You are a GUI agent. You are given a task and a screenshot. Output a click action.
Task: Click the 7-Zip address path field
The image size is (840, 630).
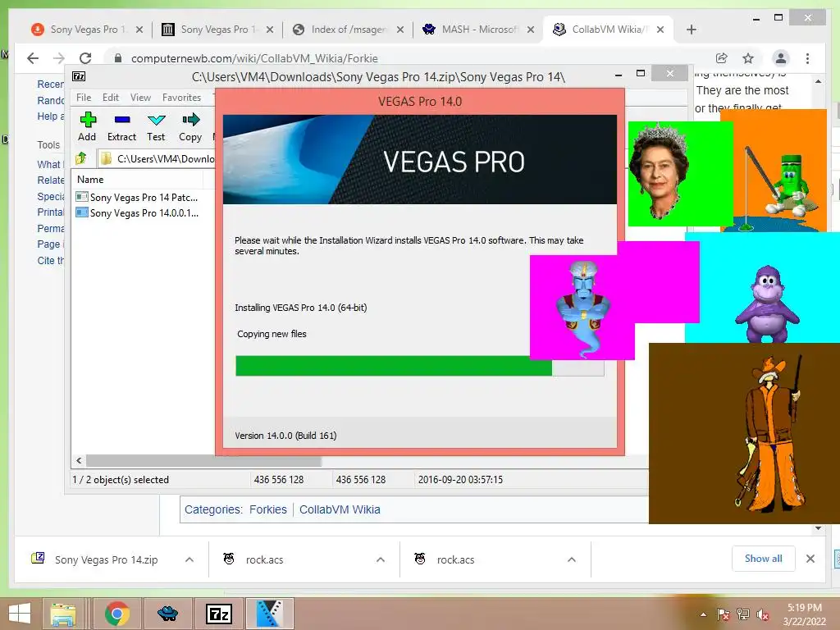[x=157, y=158]
